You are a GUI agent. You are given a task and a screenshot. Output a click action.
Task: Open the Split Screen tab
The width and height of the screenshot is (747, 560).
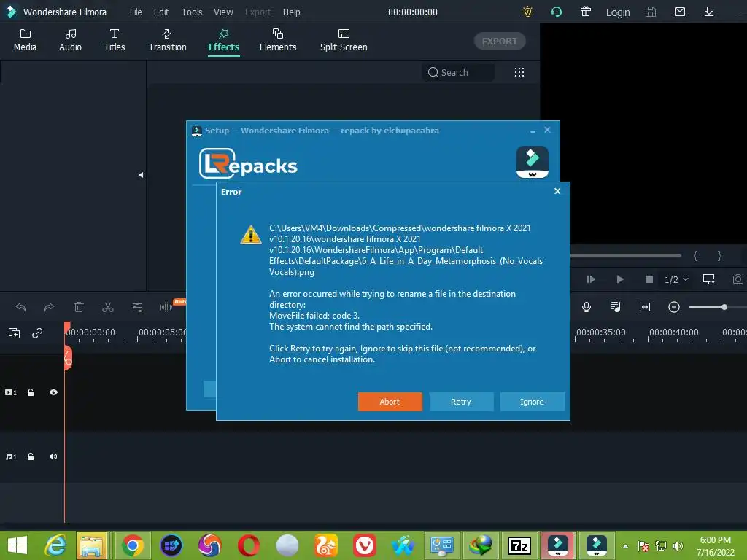point(344,40)
